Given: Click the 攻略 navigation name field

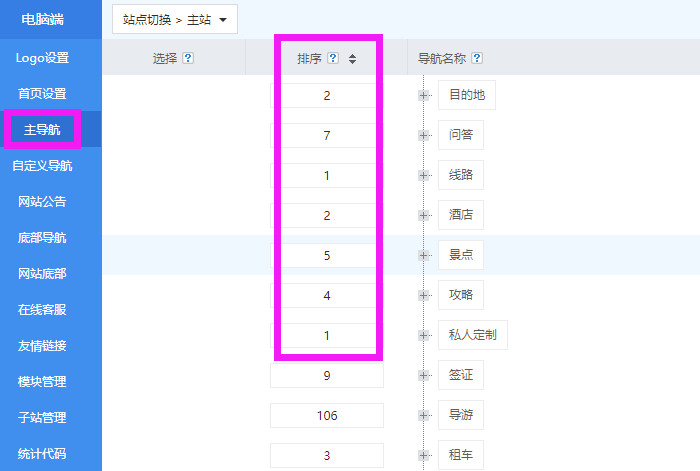Looking at the screenshot, I should 461,295.
